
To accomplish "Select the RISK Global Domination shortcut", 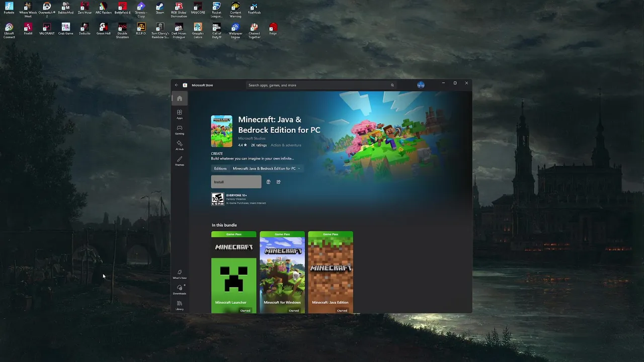I will (179, 10).
